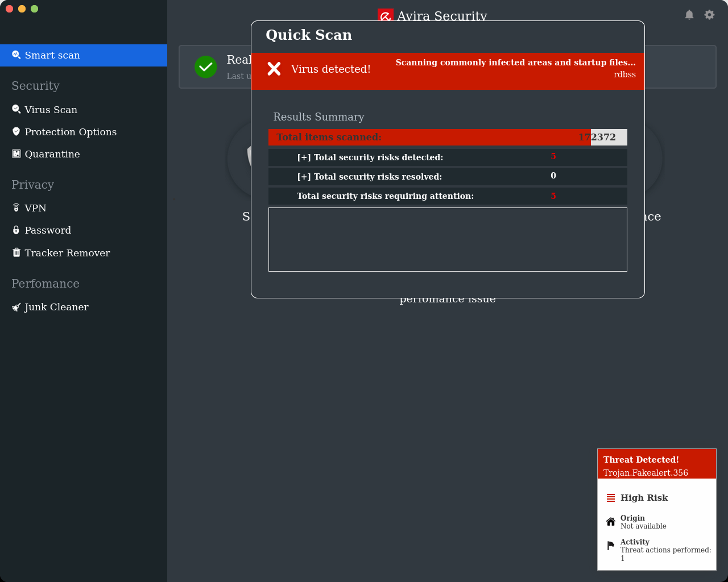
Task: Expand Total security risks detected row
Action: click(x=448, y=157)
